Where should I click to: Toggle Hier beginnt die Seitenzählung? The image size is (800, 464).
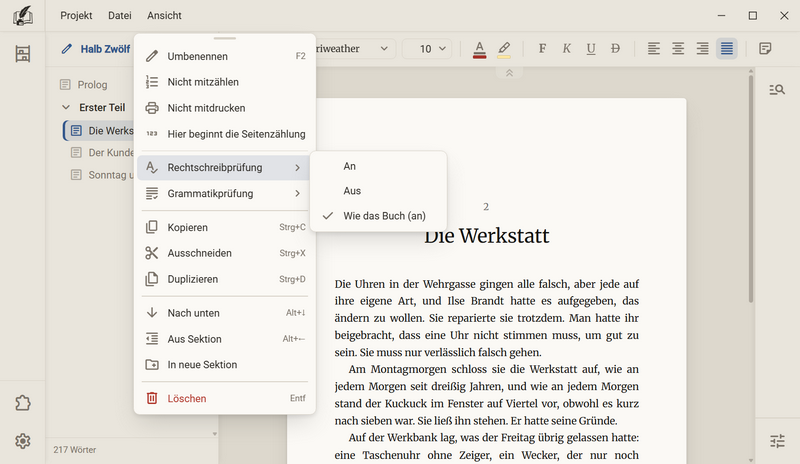(x=223, y=134)
